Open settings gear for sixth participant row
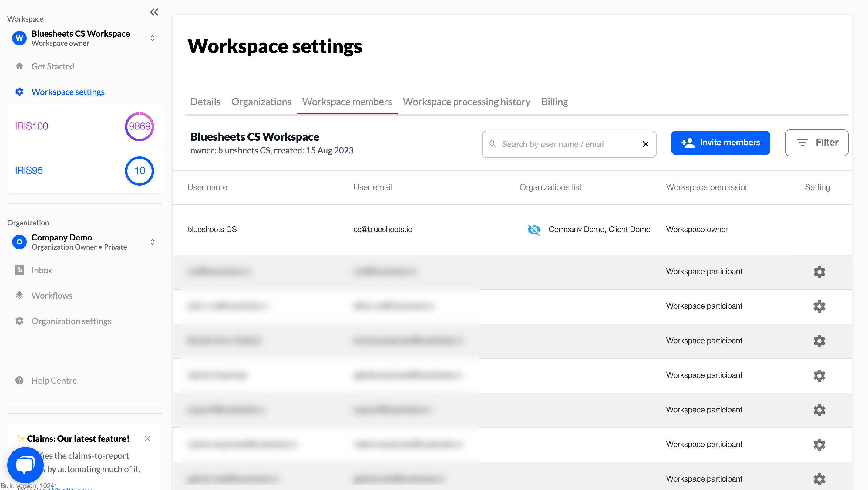The width and height of the screenshot is (868, 490). pos(819,445)
